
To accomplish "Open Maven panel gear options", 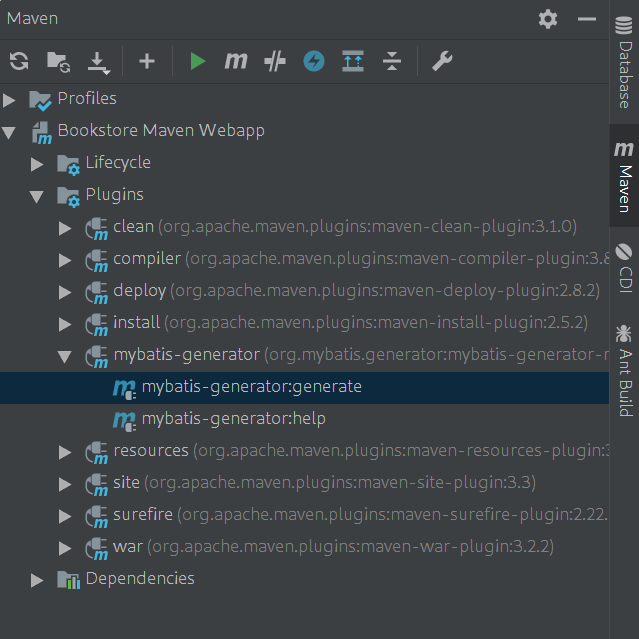I will pos(548,19).
